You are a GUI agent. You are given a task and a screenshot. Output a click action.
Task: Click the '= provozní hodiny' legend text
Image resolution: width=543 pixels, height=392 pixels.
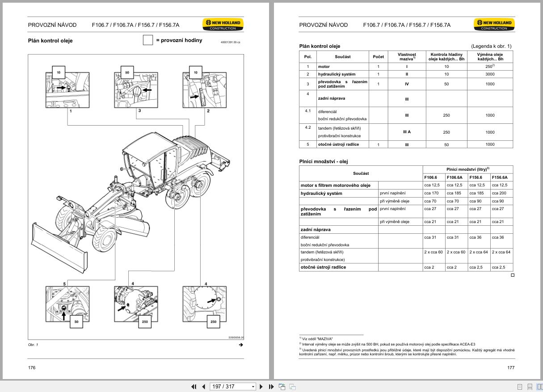(179, 40)
